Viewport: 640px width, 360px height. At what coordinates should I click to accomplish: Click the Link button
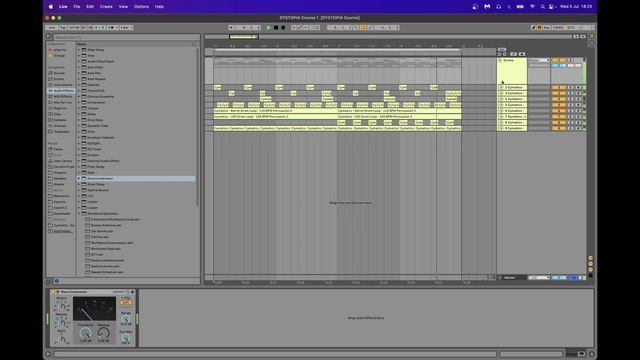52,28
